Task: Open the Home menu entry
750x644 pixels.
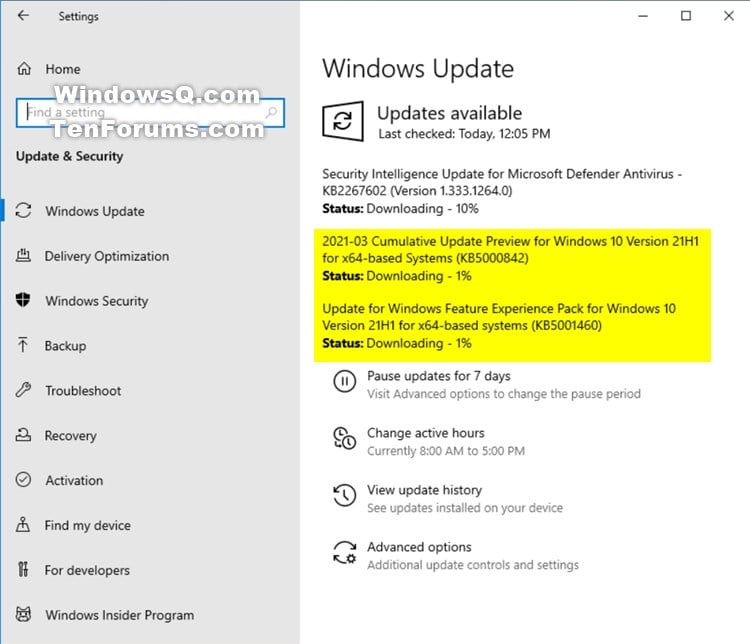Action: point(63,69)
